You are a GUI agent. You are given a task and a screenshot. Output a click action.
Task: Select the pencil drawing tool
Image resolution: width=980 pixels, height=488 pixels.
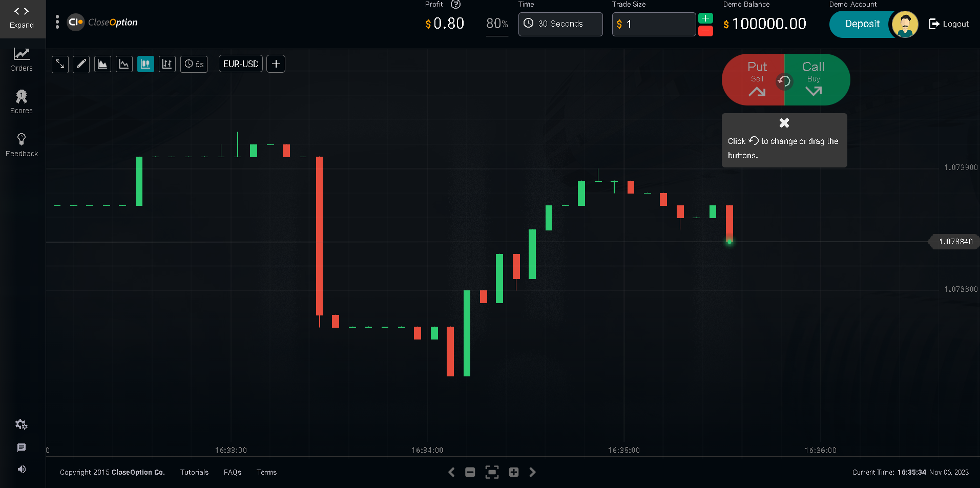(81, 64)
